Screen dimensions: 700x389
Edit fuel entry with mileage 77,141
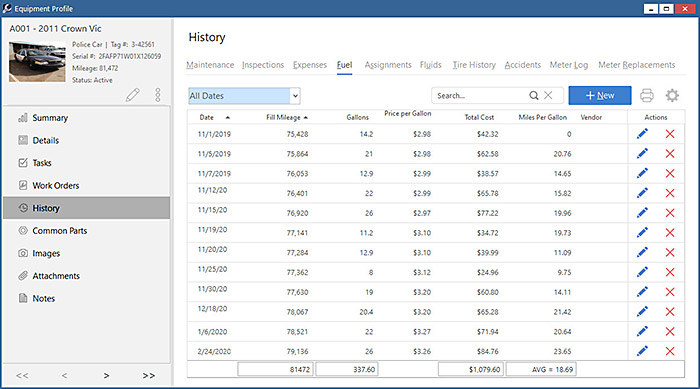coord(642,232)
